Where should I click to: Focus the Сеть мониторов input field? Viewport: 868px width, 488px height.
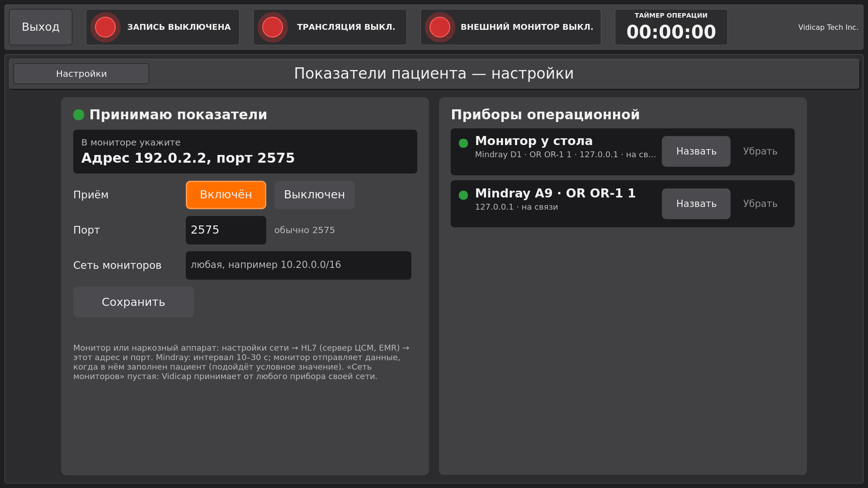(x=298, y=265)
